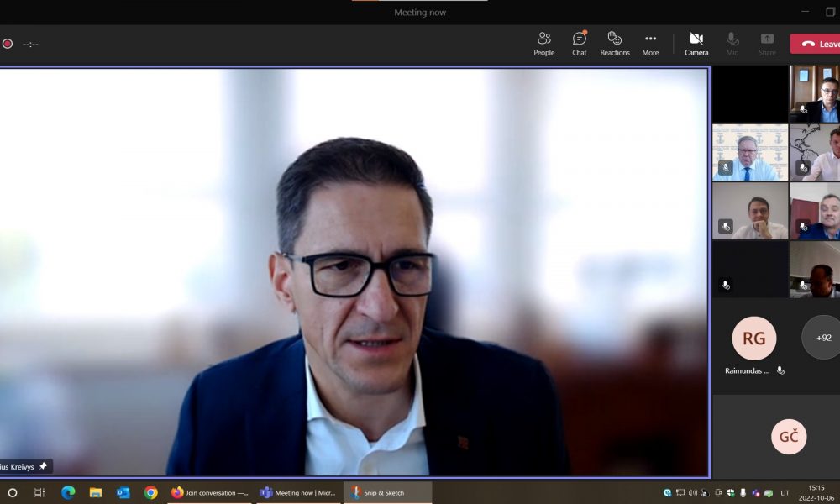Launch Google Chrome from the taskbar

tap(151, 492)
